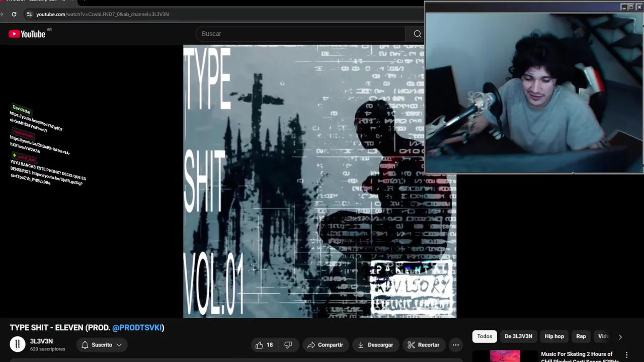Reload the page with the refresh icon

pos(14,14)
